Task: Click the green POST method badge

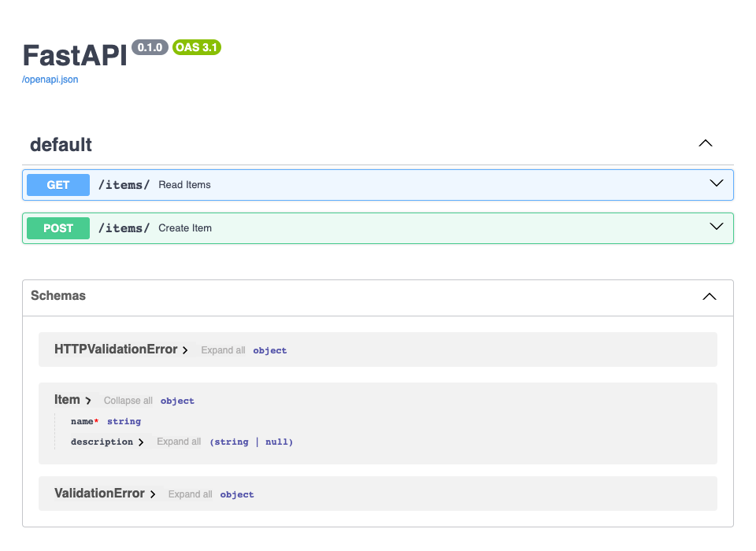Action: 57,227
